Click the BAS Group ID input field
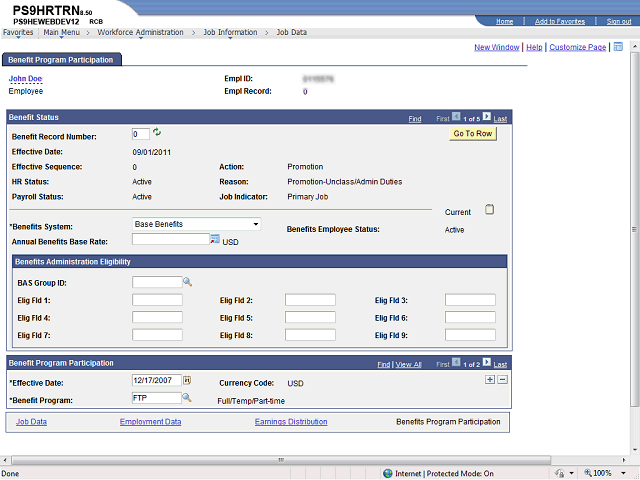640x480 pixels. [157, 282]
